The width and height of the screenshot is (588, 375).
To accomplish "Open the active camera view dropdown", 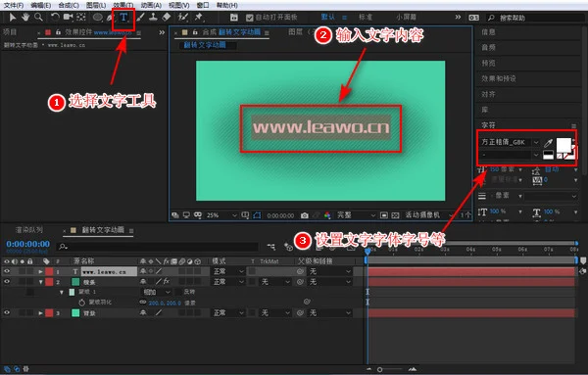I will pos(428,215).
